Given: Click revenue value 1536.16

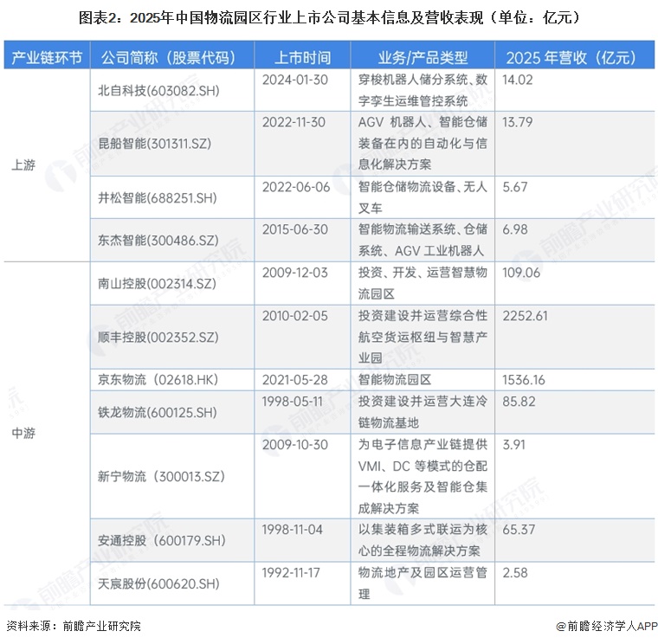Looking at the screenshot, I should 524,380.
